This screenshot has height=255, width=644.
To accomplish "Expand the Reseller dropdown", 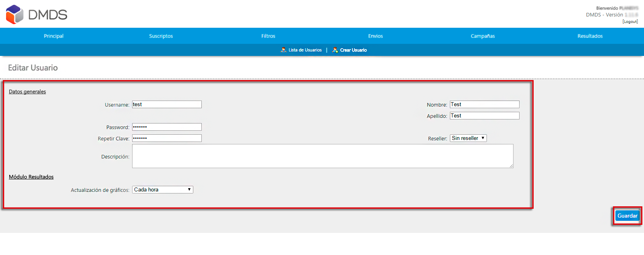I will pyautogui.click(x=468, y=138).
